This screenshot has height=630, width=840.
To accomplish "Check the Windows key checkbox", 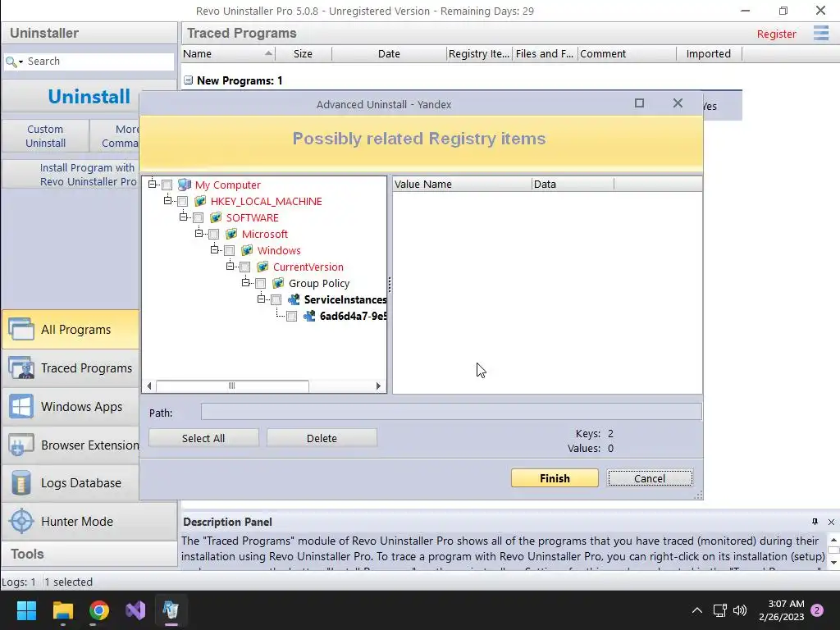I will pos(230,250).
